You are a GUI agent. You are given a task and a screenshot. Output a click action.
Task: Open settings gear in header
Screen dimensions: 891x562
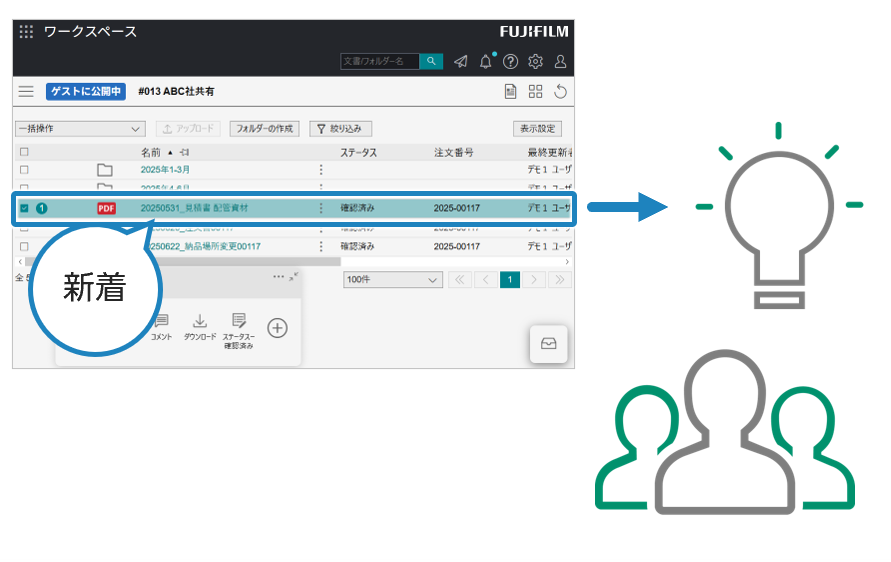[x=535, y=62]
